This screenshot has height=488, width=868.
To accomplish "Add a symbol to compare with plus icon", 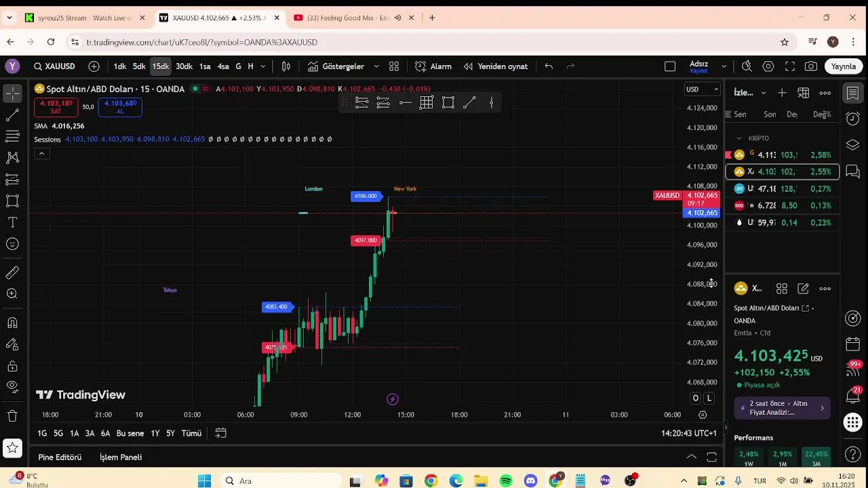I will (94, 66).
